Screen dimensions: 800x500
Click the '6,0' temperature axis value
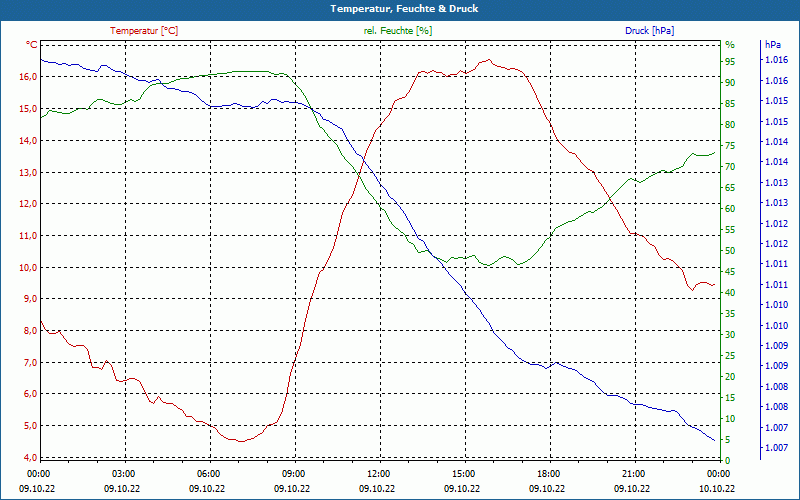pos(31,394)
